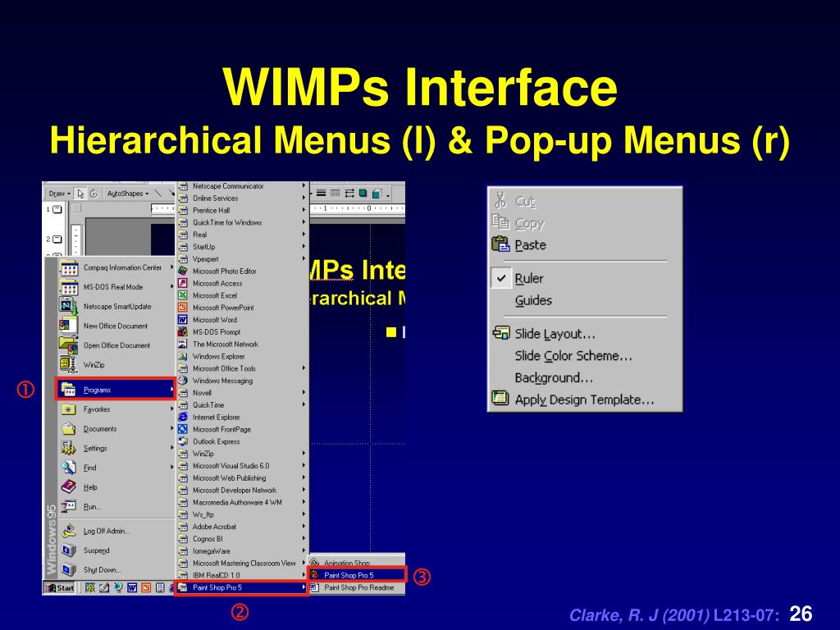
Task: Click the 3-D icon in the toolbar
Action: [x=377, y=193]
